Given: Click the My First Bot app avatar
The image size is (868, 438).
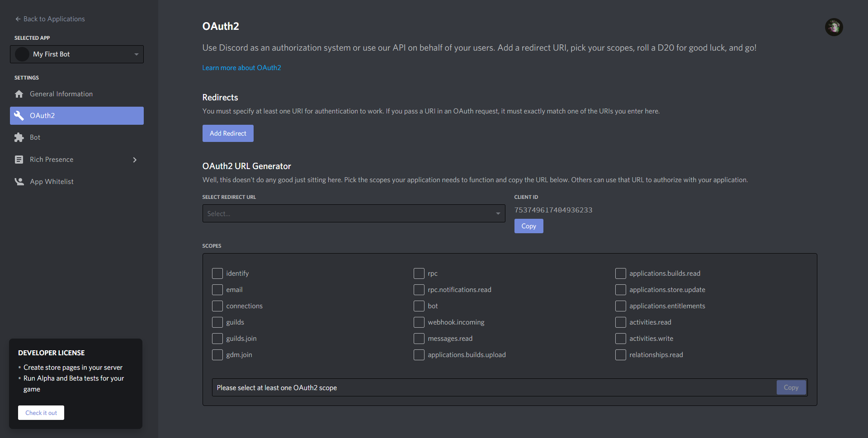Looking at the screenshot, I should click(x=22, y=54).
